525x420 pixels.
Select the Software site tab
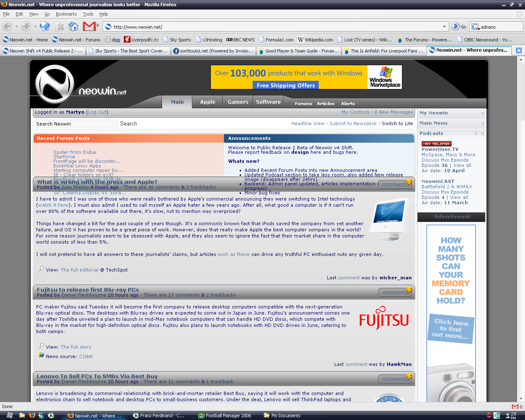pyautogui.click(x=268, y=102)
